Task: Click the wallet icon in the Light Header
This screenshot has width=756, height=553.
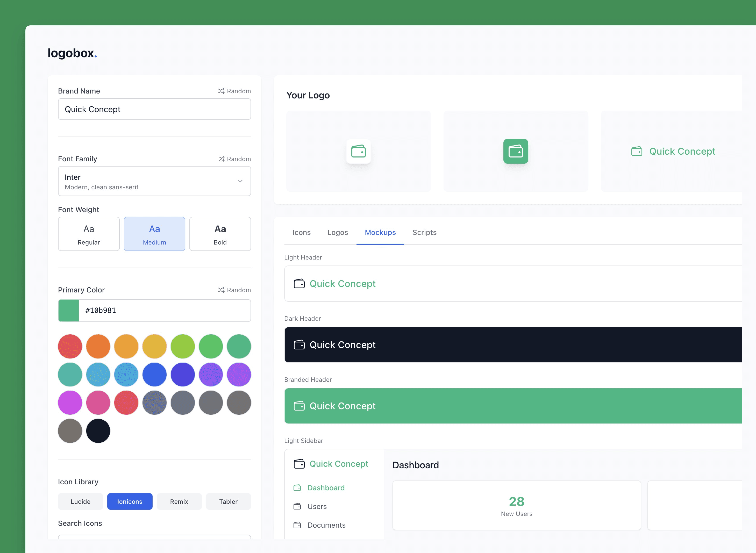Action: pyautogui.click(x=299, y=284)
